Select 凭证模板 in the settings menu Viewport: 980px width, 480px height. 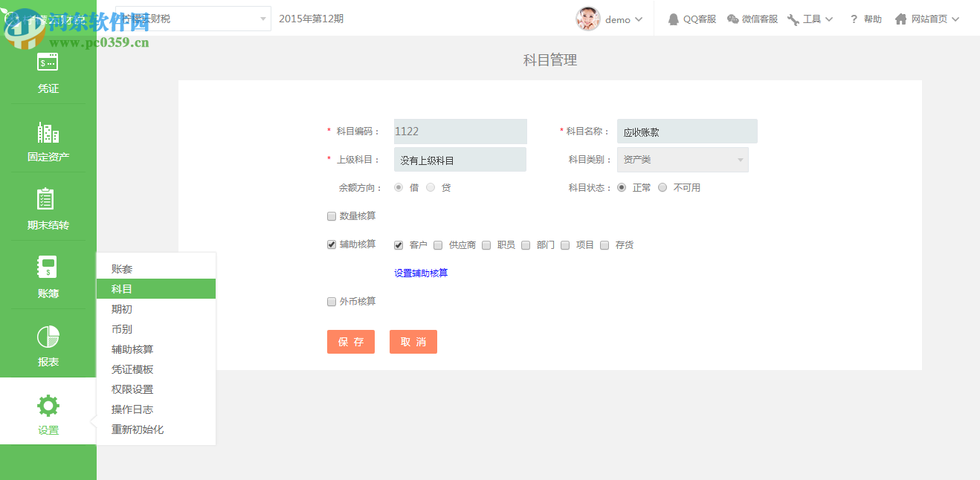click(132, 369)
